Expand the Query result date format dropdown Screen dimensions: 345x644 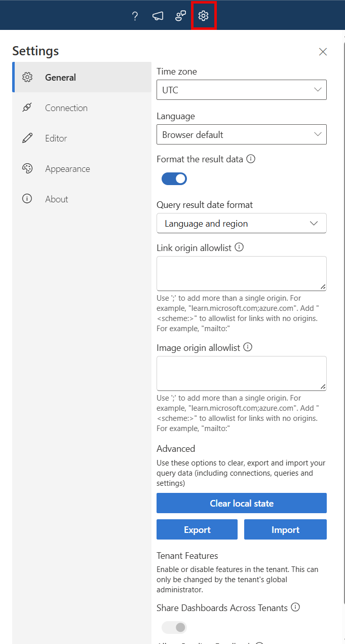pyautogui.click(x=241, y=223)
